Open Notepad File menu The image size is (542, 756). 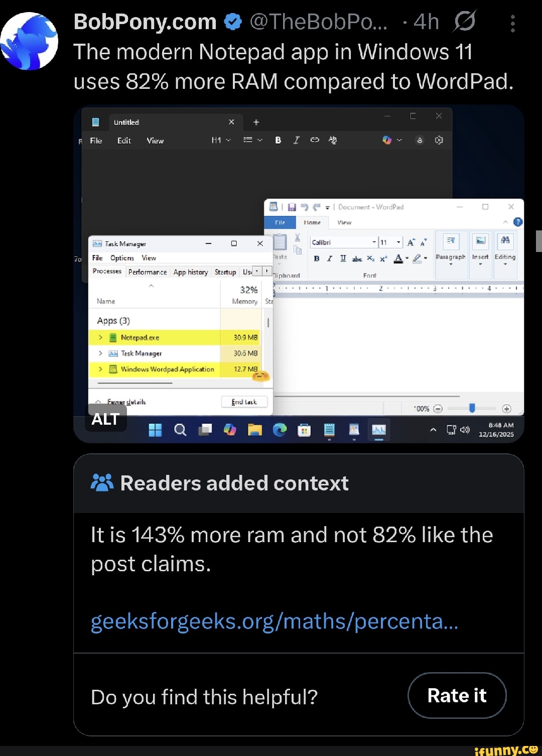[96, 141]
